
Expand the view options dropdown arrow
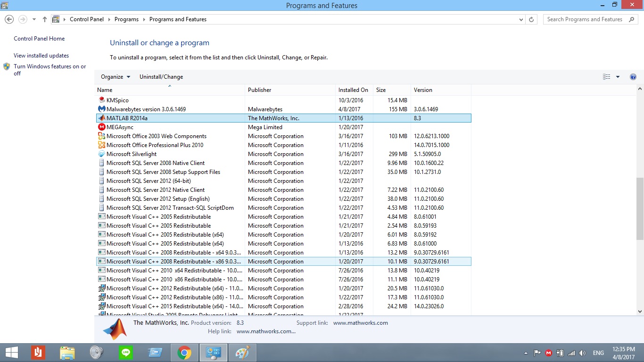[x=618, y=77]
